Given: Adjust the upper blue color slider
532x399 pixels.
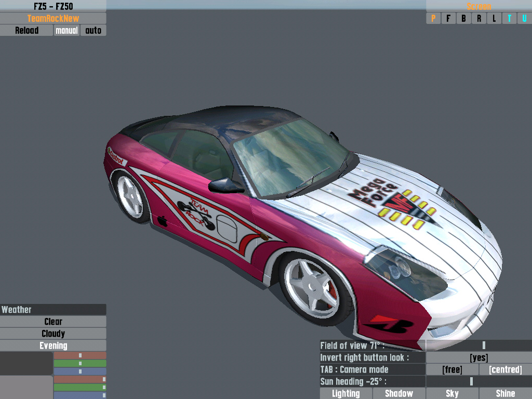Looking at the screenshot, I should [x=80, y=371].
